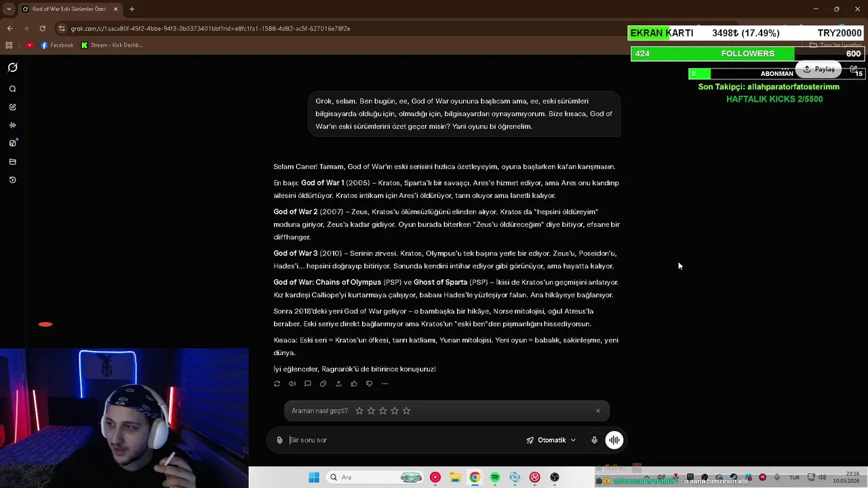Click the taskbar Ara search box
The width and height of the screenshot is (868, 488).
coord(374,477)
